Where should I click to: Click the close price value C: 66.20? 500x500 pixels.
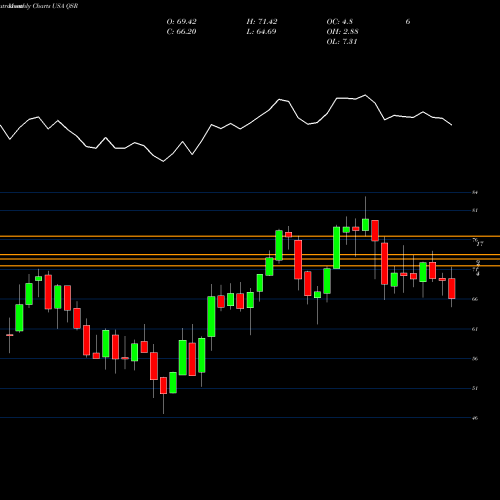click(x=181, y=32)
